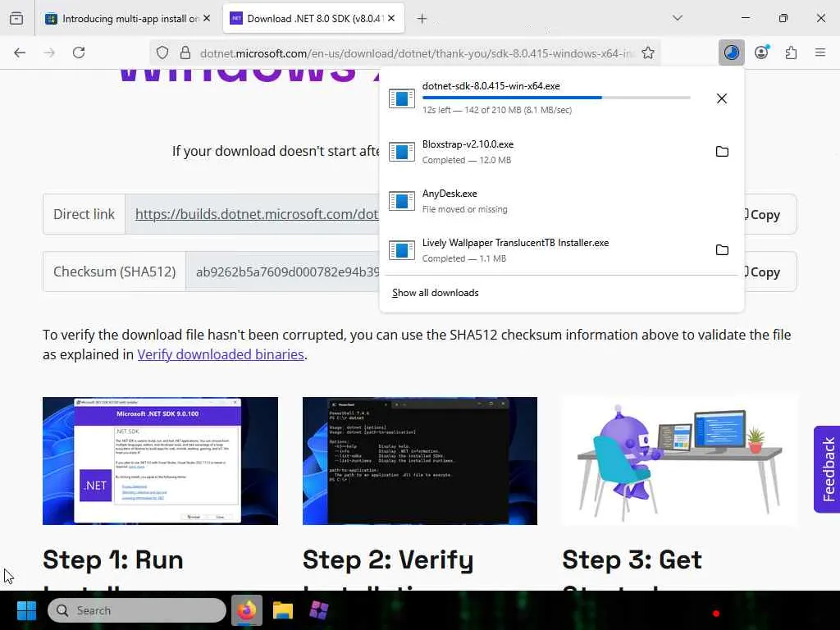This screenshot has height=630, width=840.
Task: Click the SHA512 checksum value field
Action: click(x=282, y=272)
